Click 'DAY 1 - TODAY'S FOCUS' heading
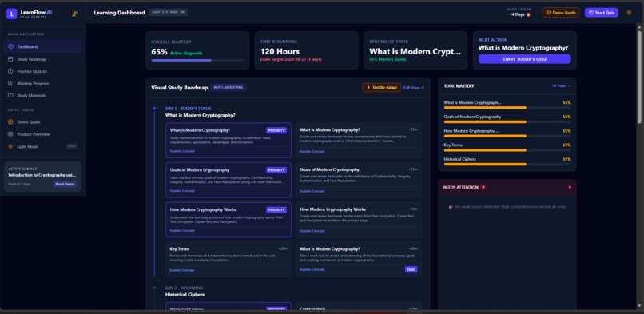The width and height of the screenshot is (644, 314). click(188, 109)
